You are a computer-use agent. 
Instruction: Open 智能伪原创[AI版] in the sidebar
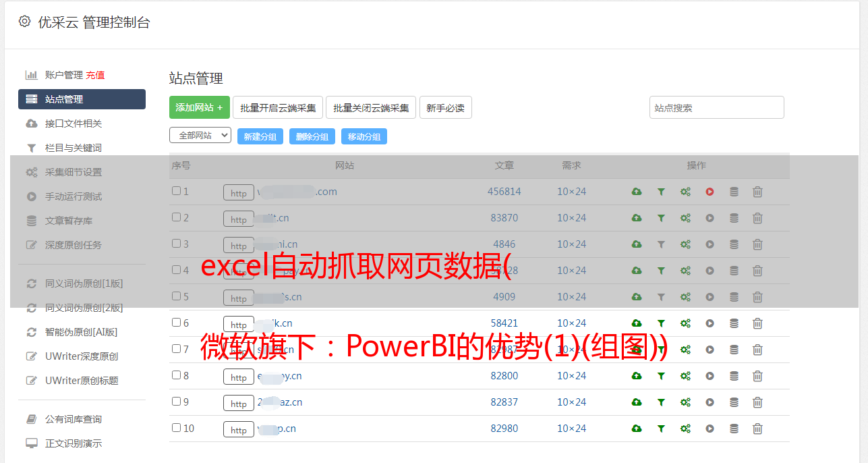[81, 332]
